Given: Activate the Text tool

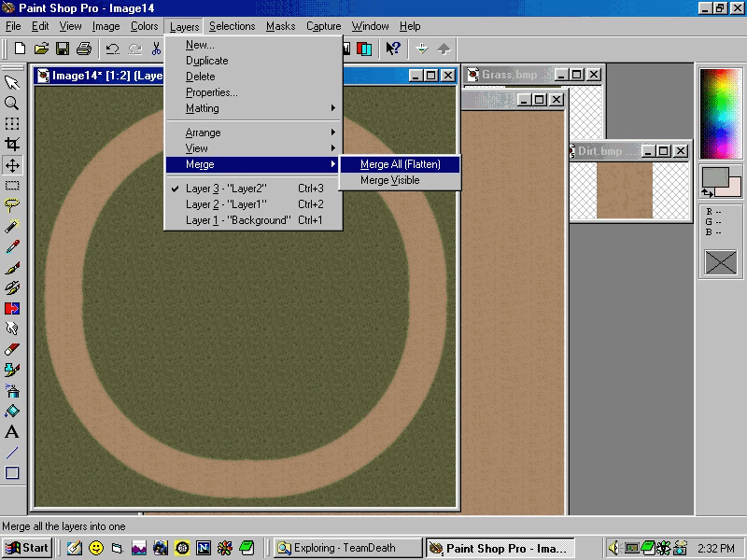Looking at the screenshot, I should coord(12,432).
